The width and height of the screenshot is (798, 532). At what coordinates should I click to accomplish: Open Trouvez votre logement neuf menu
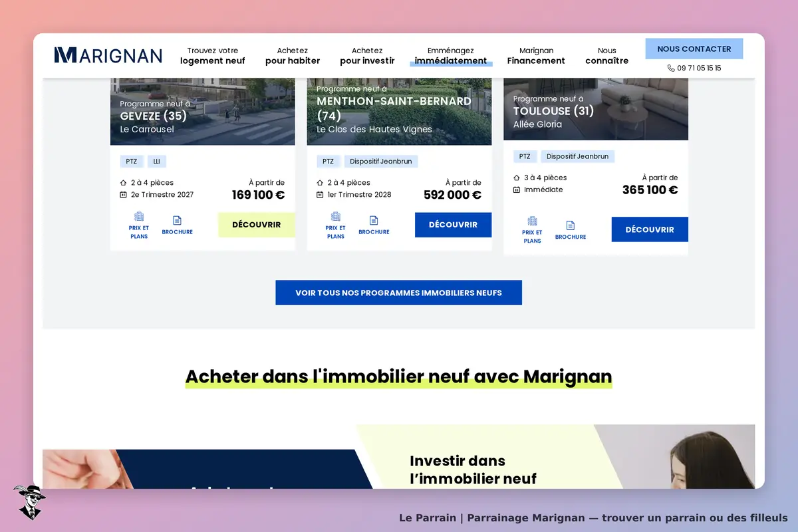click(x=212, y=56)
